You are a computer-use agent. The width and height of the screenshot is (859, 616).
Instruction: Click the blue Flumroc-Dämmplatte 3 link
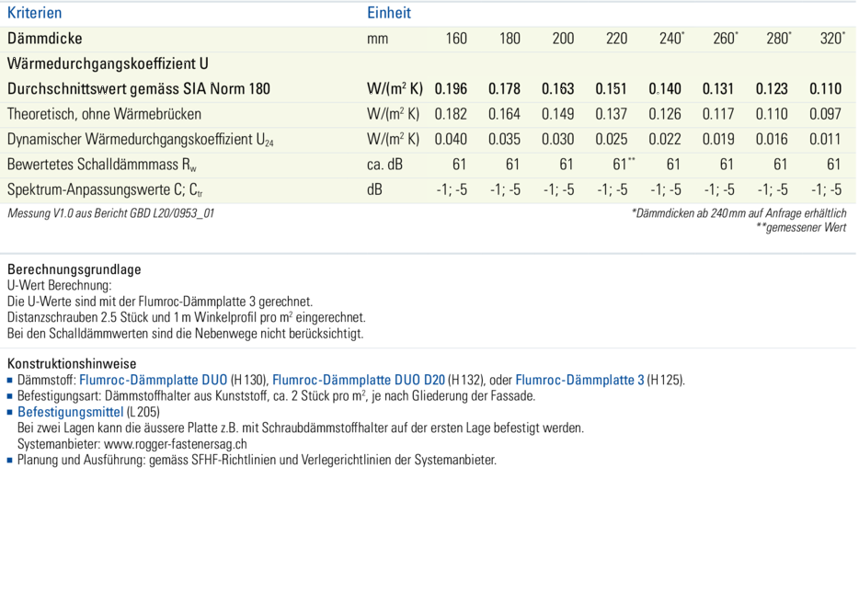(x=579, y=380)
